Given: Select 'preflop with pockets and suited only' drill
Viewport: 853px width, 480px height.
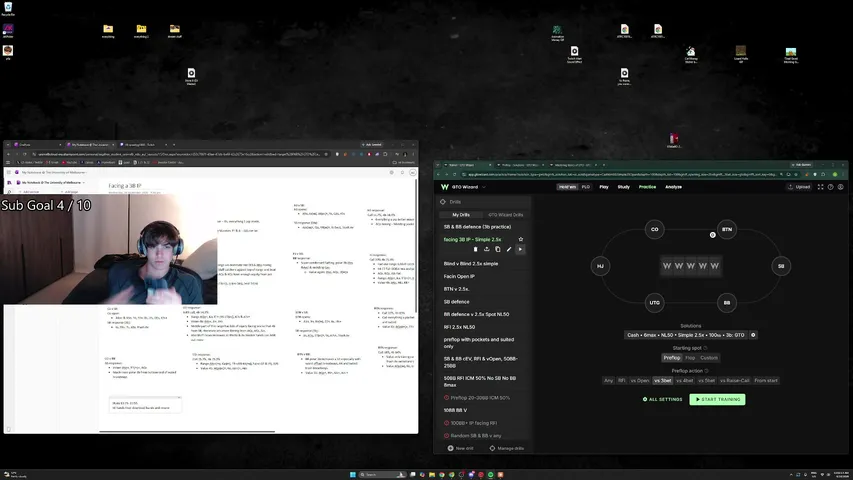Looking at the screenshot, I should pos(479,343).
